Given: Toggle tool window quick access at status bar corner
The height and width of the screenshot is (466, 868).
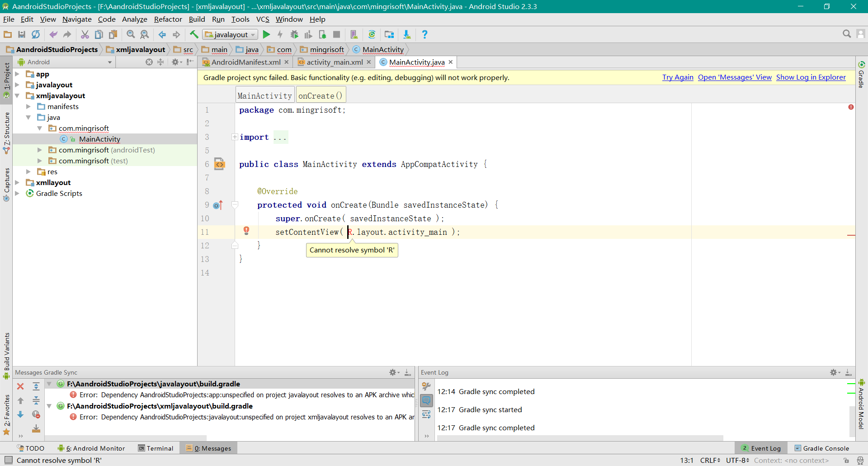Looking at the screenshot, I should click(x=8, y=460).
